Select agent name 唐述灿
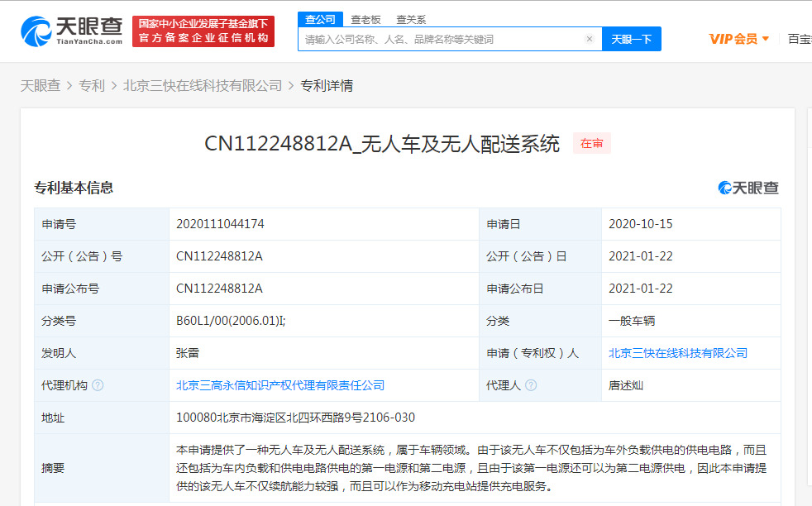The width and height of the screenshot is (812, 506). pyautogui.click(x=626, y=385)
